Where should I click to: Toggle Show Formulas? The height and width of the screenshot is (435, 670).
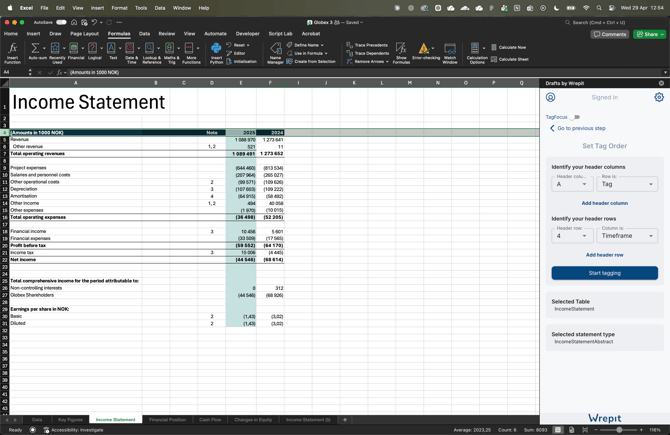(x=401, y=53)
